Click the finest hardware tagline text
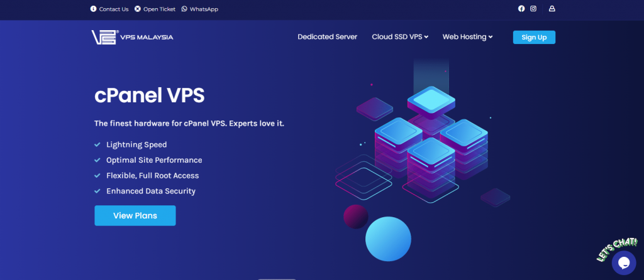Image resolution: width=644 pixels, height=280 pixels. click(x=189, y=124)
